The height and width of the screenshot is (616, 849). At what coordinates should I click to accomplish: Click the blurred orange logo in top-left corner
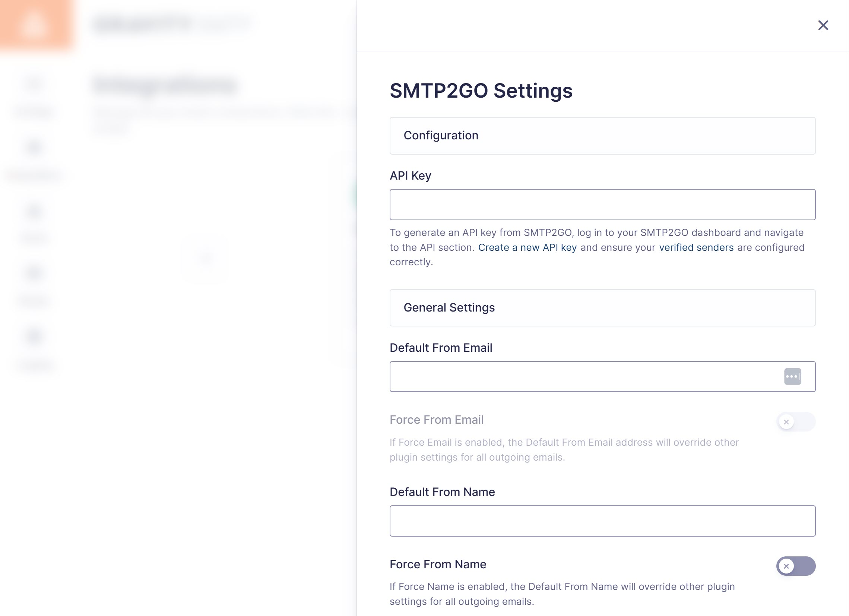(x=34, y=25)
